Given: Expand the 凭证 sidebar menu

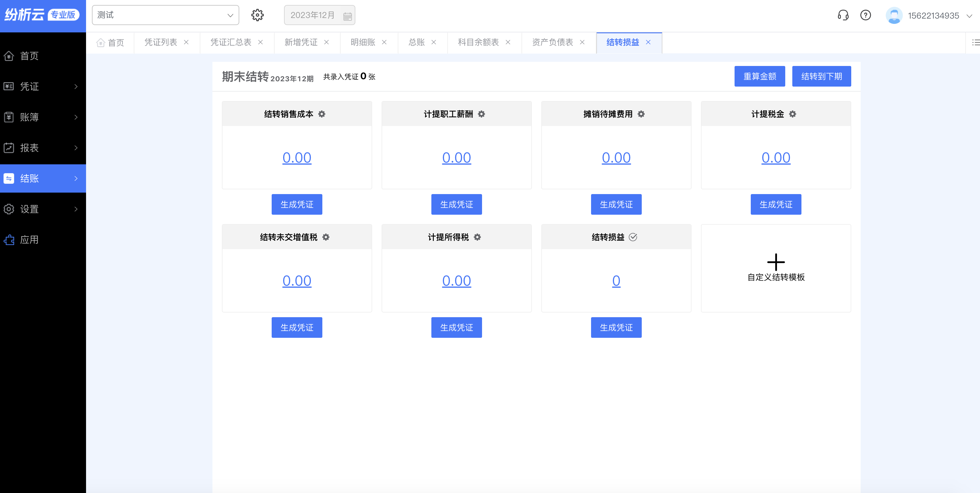Looking at the screenshot, I should click(43, 87).
